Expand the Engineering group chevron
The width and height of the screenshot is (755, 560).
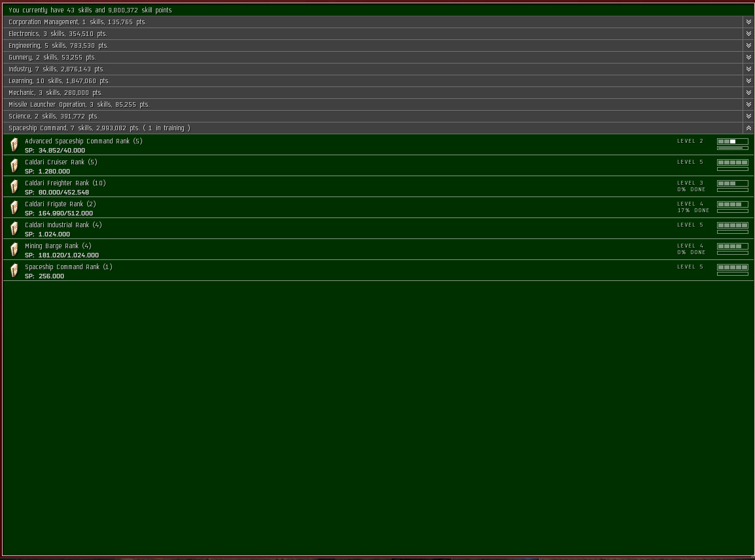pyautogui.click(x=748, y=46)
